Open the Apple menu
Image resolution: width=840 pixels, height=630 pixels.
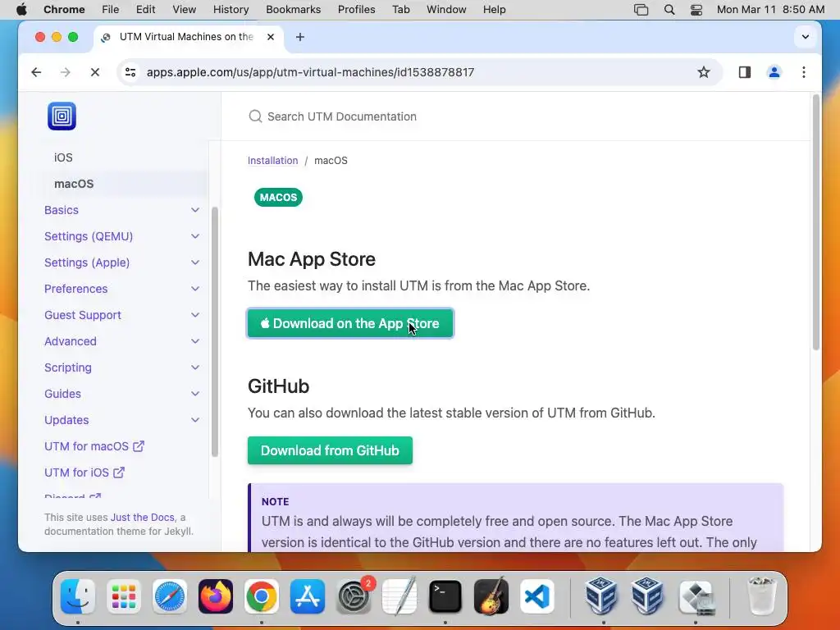click(x=21, y=10)
